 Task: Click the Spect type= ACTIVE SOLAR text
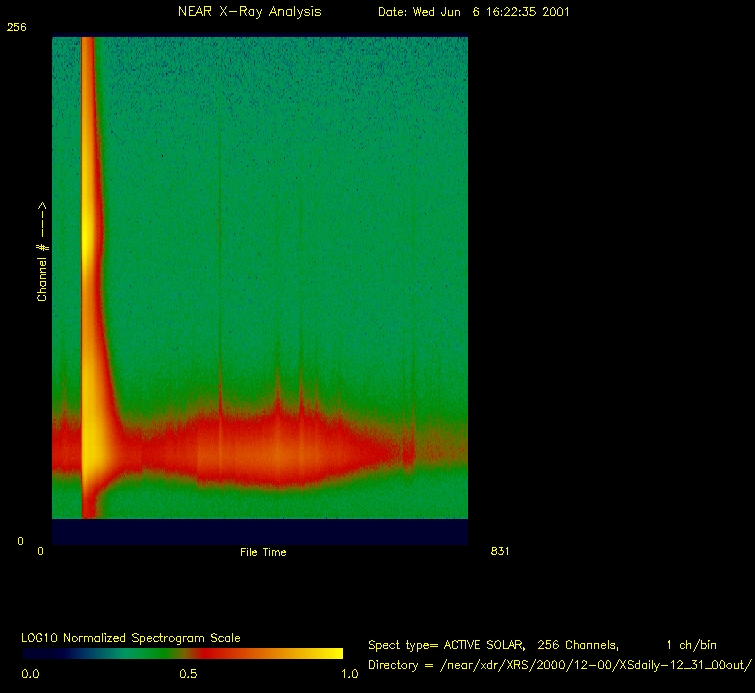click(x=440, y=645)
